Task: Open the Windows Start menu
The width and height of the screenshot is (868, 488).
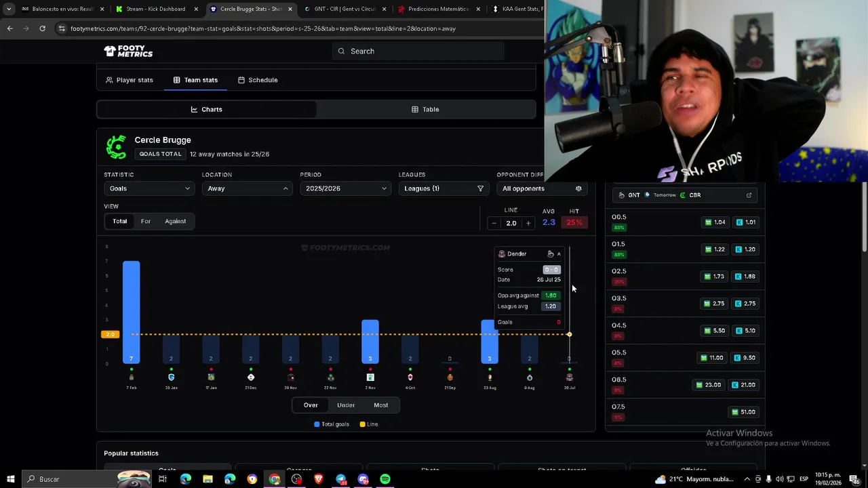Action: point(11,479)
